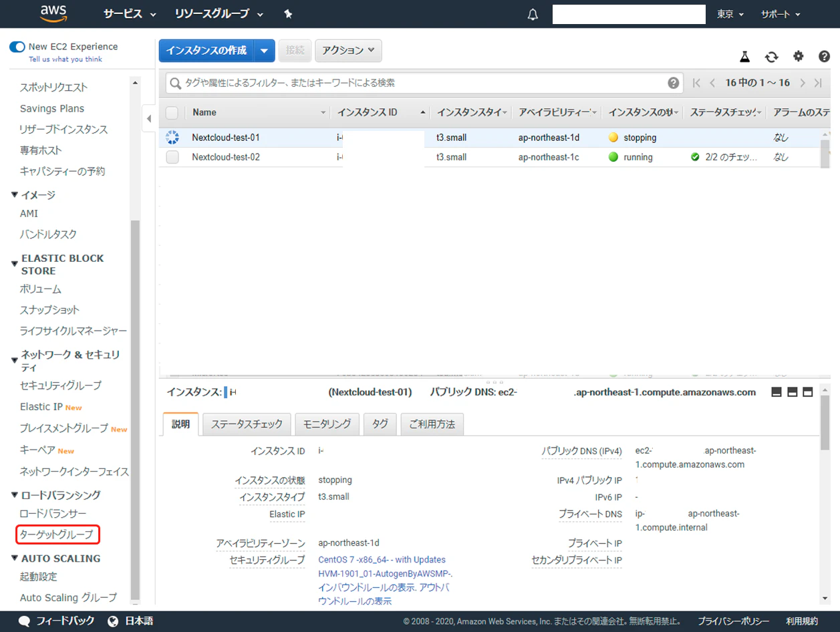
Task: Go to the next page of results
Action: (803, 83)
